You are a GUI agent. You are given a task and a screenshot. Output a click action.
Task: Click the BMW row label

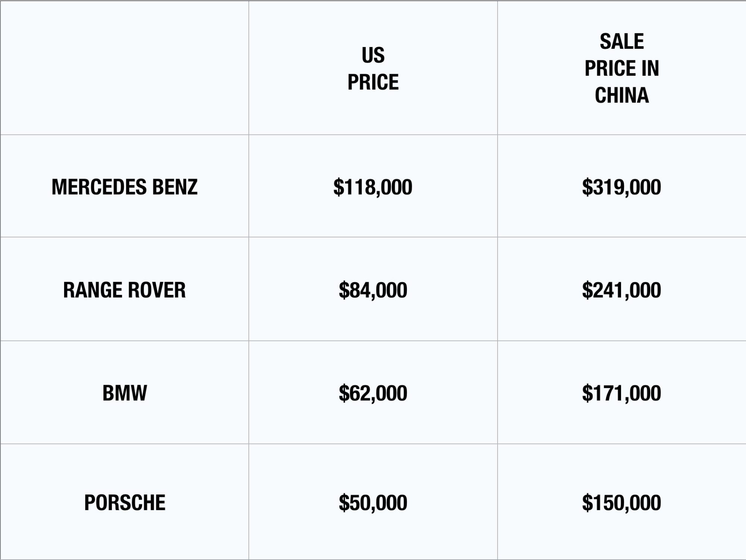pyautogui.click(x=125, y=393)
